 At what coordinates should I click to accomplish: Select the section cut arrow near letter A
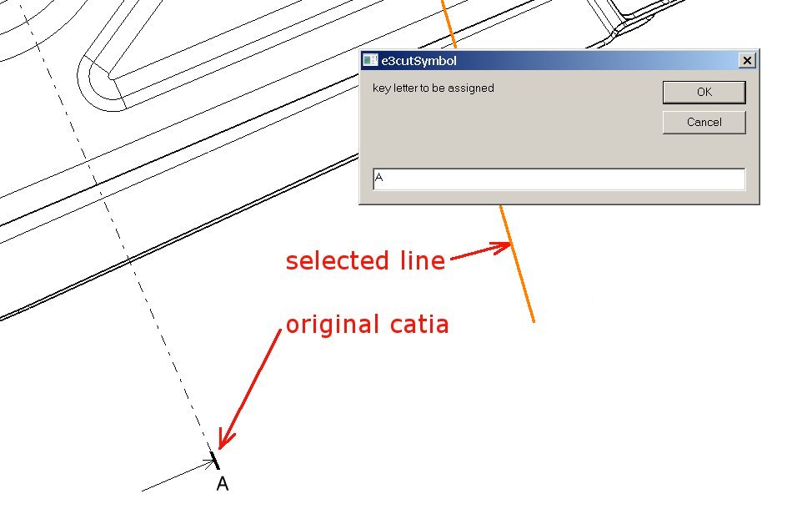coord(178,475)
